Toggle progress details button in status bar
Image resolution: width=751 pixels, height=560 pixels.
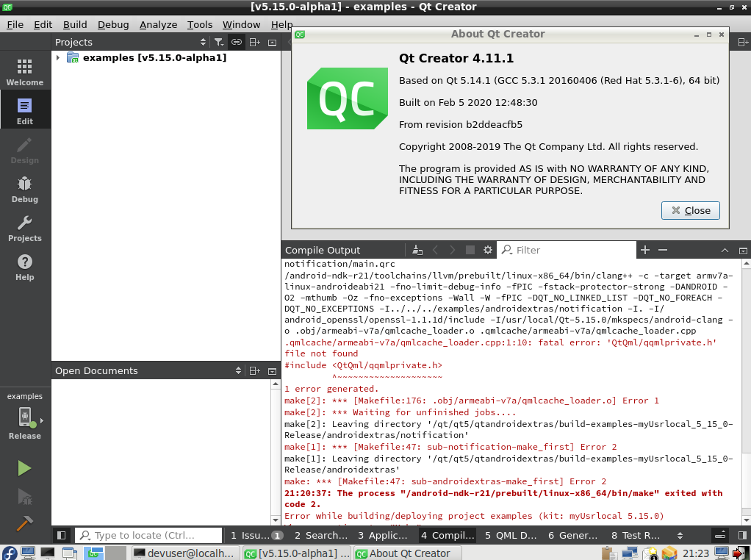[x=719, y=535]
